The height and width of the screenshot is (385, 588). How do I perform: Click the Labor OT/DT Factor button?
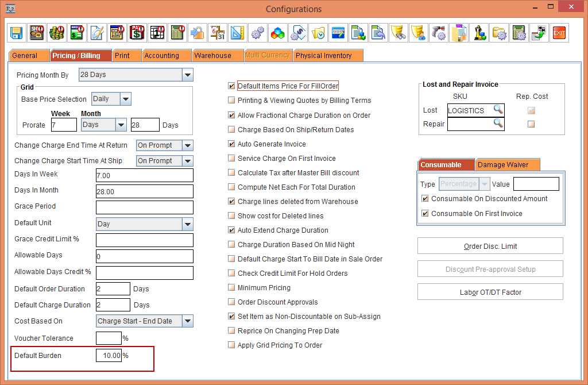pos(490,292)
